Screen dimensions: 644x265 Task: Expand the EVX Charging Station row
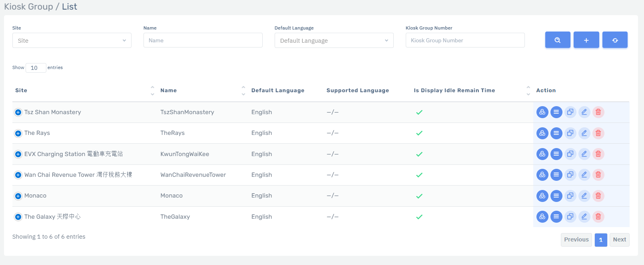click(x=18, y=154)
